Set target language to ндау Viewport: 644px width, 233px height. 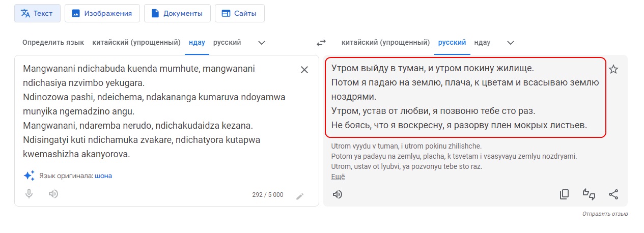[x=482, y=42]
